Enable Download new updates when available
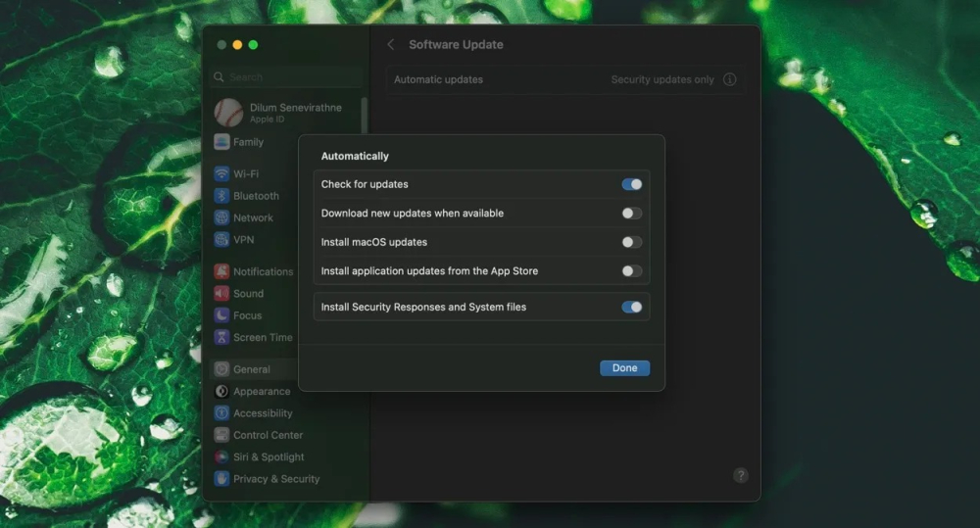 [631, 214]
